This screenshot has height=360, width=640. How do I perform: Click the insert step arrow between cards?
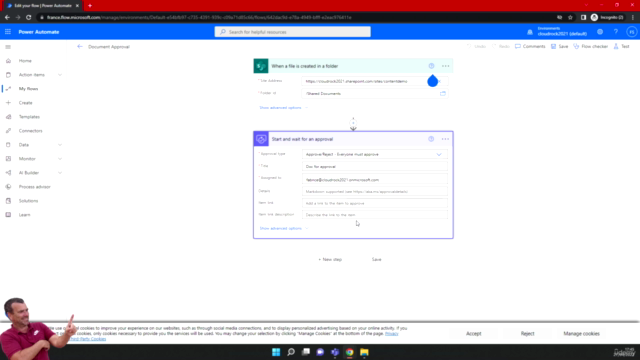353,124
